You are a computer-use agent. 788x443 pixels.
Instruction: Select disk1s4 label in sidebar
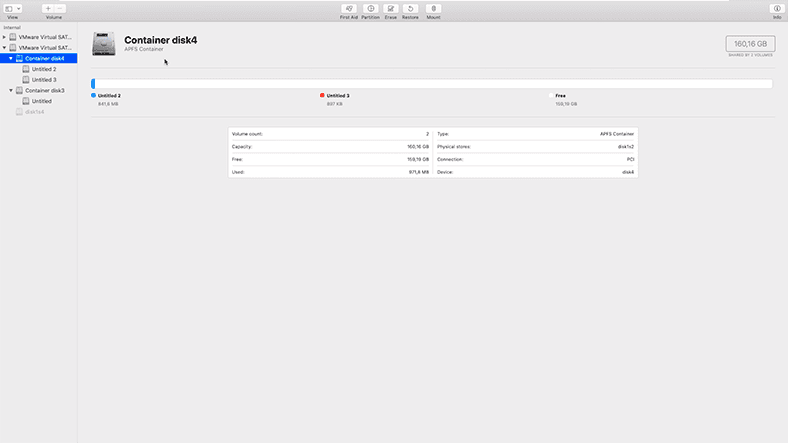pyautogui.click(x=35, y=112)
